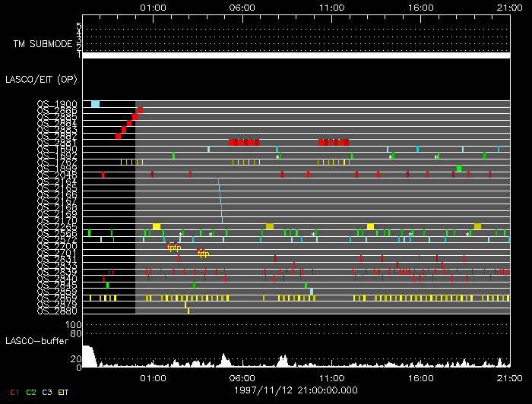Viewport: 532px width, 404px height.
Task: Click the red C1 legend label
Action: (x=12, y=392)
